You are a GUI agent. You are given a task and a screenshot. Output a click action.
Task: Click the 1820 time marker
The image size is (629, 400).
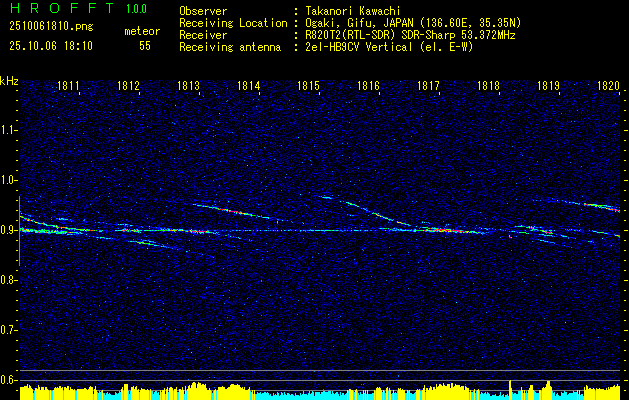pyautogui.click(x=609, y=86)
